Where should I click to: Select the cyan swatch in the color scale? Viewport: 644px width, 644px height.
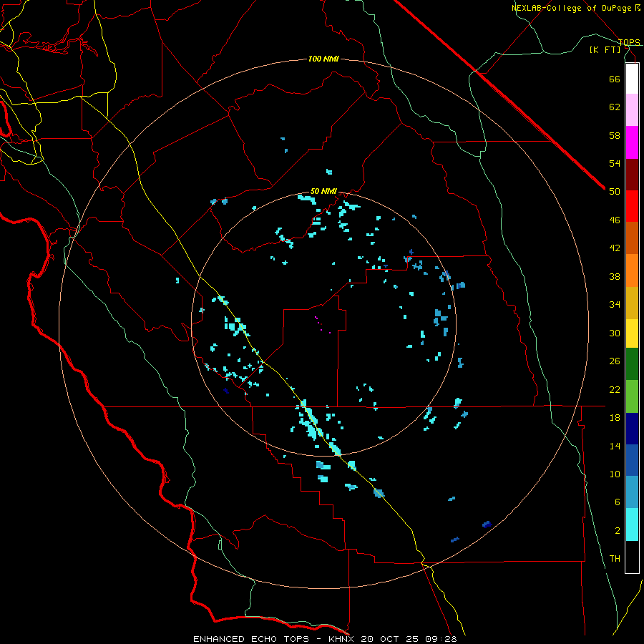632,525
